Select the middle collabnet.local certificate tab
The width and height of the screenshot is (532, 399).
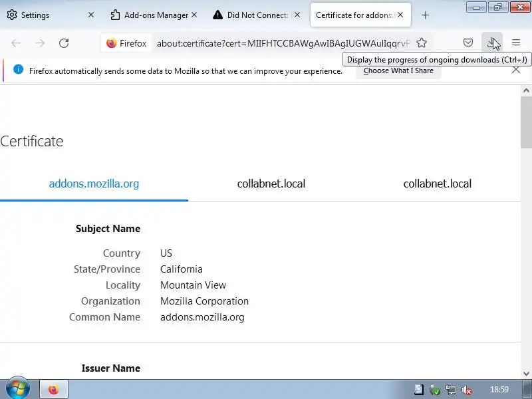(x=271, y=184)
